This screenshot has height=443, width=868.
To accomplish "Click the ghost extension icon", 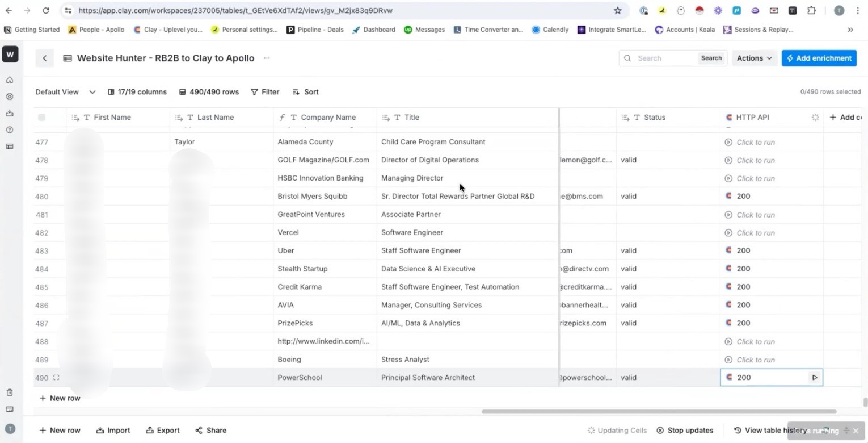I will [681, 10].
